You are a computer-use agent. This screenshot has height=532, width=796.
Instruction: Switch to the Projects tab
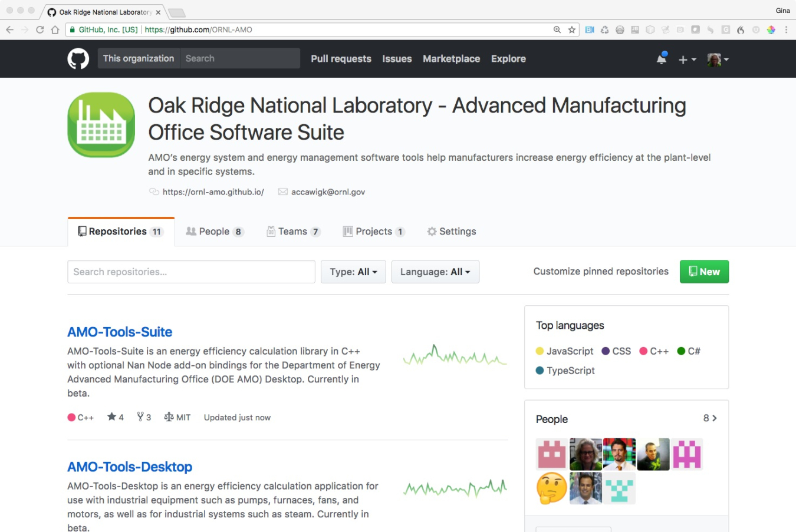[374, 232]
